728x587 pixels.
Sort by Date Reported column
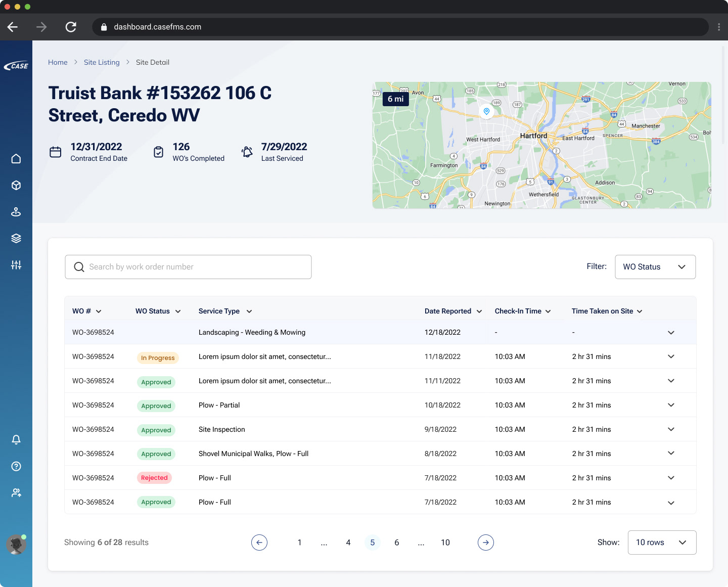[x=453, y=311]
